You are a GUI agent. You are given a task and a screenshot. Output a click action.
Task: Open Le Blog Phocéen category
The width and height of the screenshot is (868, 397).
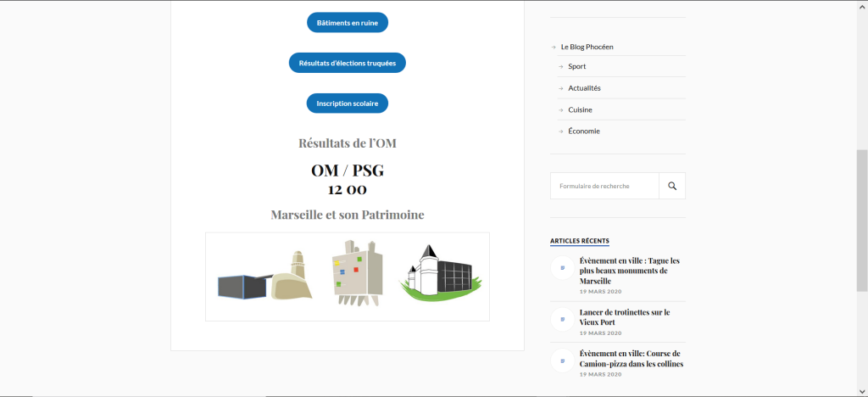point(587,47)
